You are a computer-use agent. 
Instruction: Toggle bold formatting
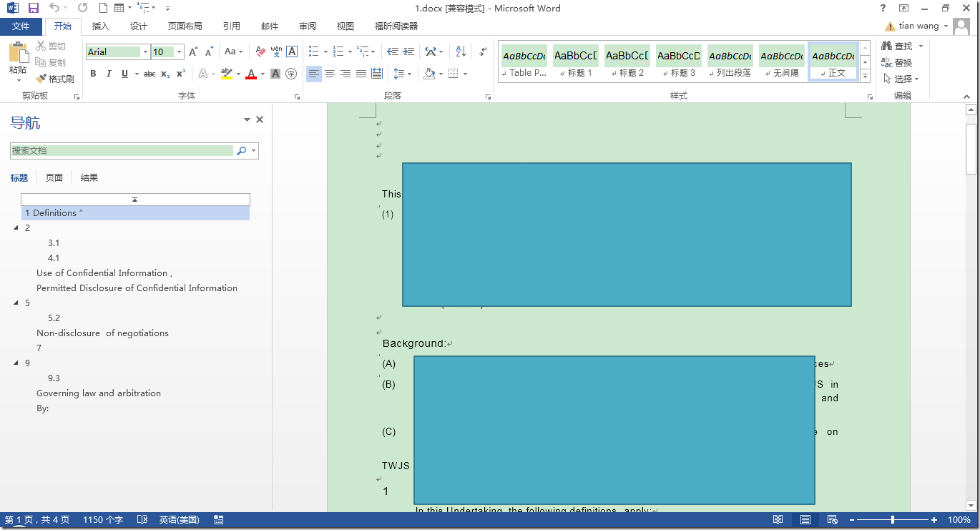(x=93, y=74)
